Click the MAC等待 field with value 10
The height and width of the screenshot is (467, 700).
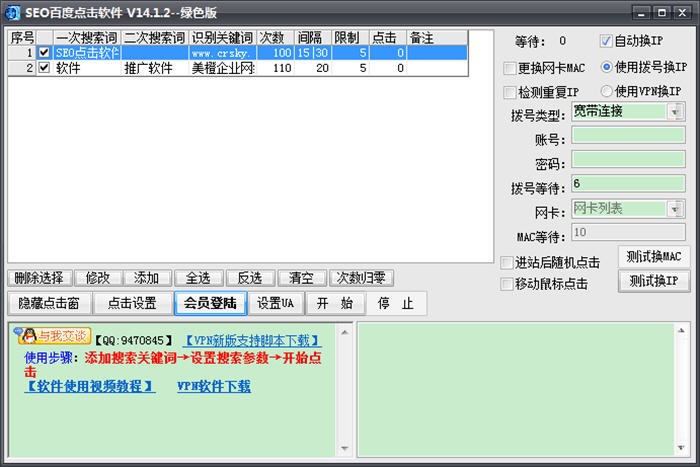[x=629, y=232]
